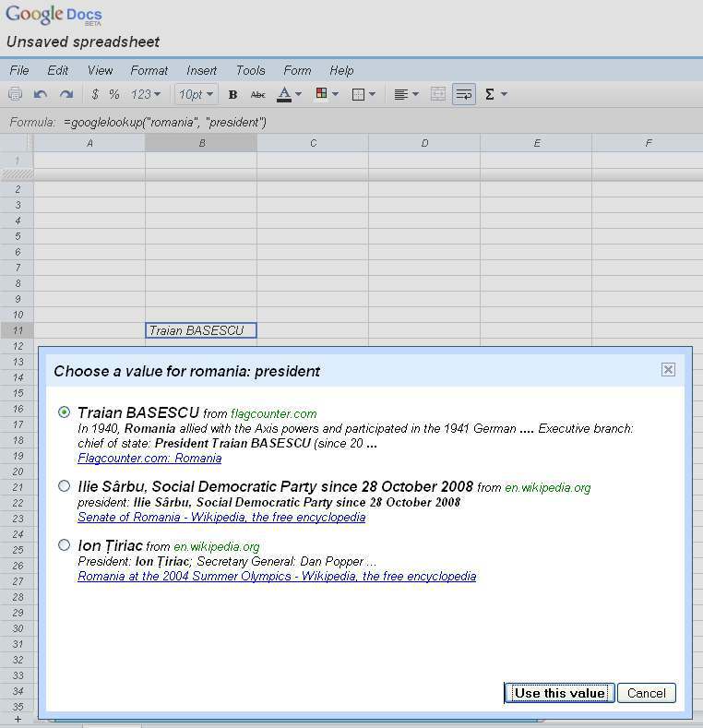This screenshot has width=703, height=728.
Task: Open the Tools menu
Action: point(250,70)
